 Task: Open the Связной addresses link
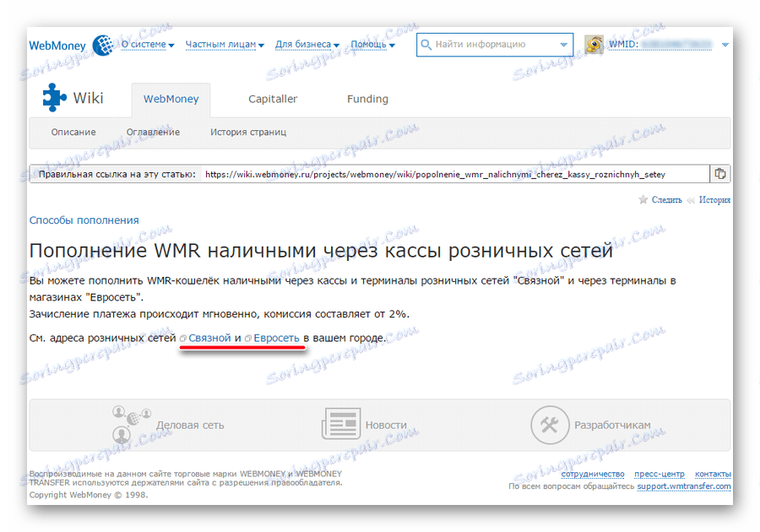[x=210, y=338]
